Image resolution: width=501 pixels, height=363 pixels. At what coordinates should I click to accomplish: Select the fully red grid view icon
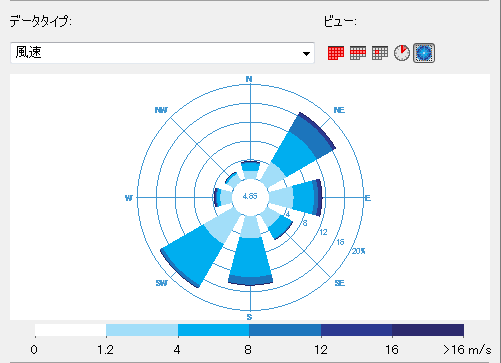point(336,53)
